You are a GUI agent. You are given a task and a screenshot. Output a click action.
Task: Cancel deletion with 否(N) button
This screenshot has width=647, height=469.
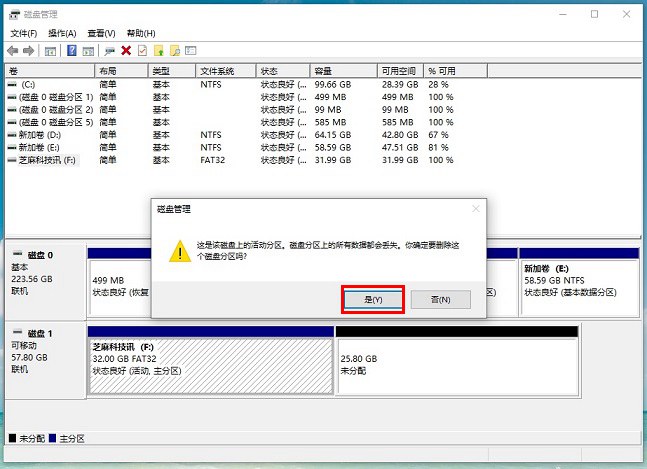[440, 299]
